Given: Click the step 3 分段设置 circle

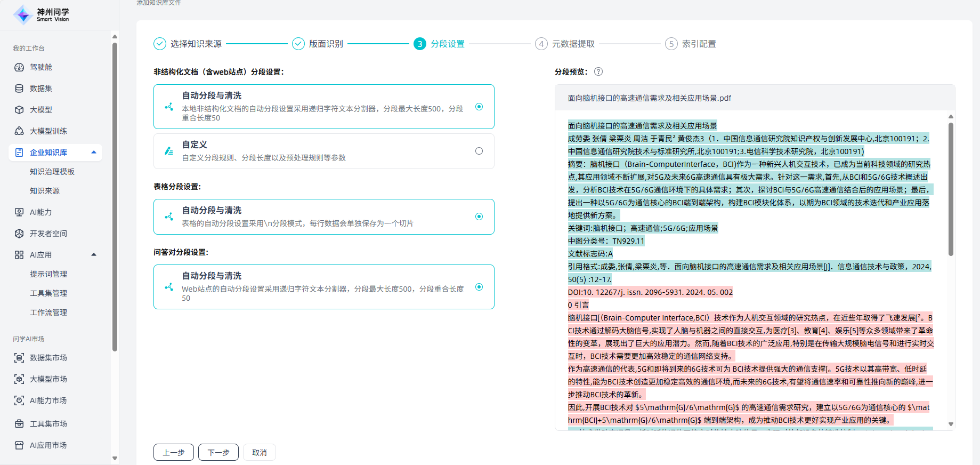Looking at the screenshot, I should point(420,44).
